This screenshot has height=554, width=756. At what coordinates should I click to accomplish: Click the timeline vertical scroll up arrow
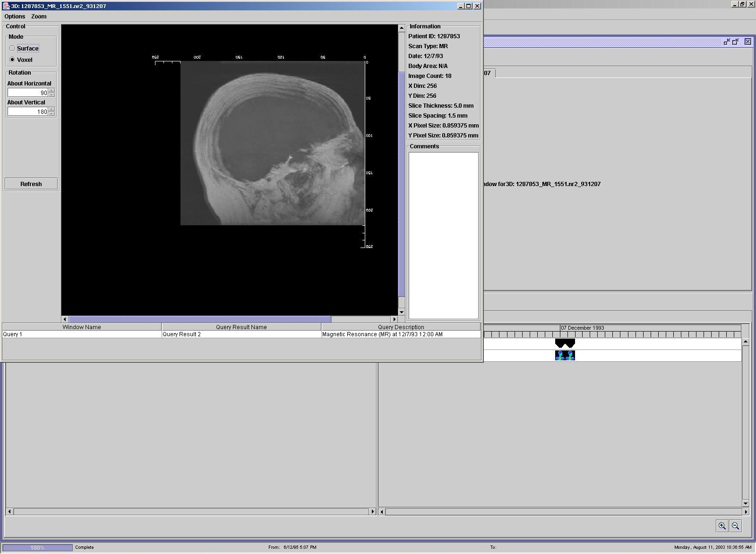tap(746, 341)
